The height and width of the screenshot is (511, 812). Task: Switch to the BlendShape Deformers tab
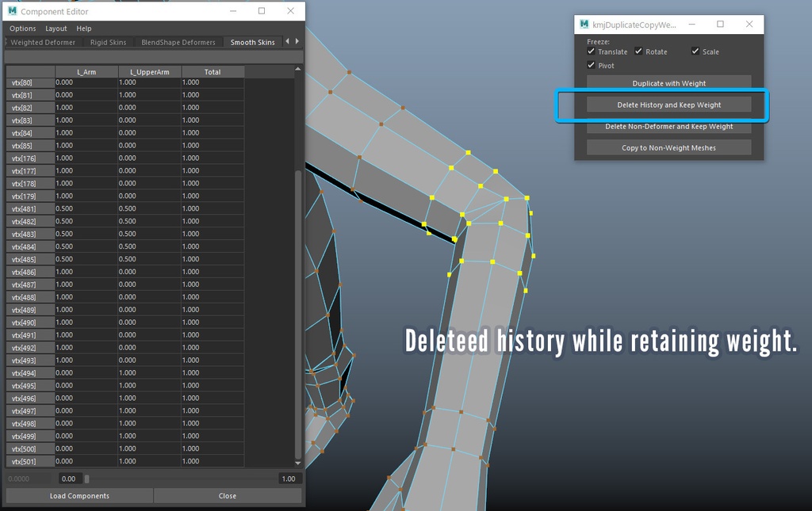coord(178,43)
